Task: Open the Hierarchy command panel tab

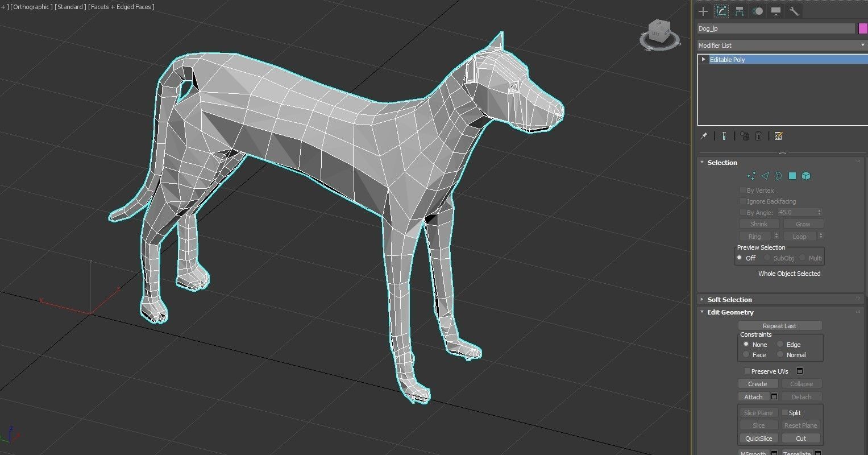Action: 740,11
